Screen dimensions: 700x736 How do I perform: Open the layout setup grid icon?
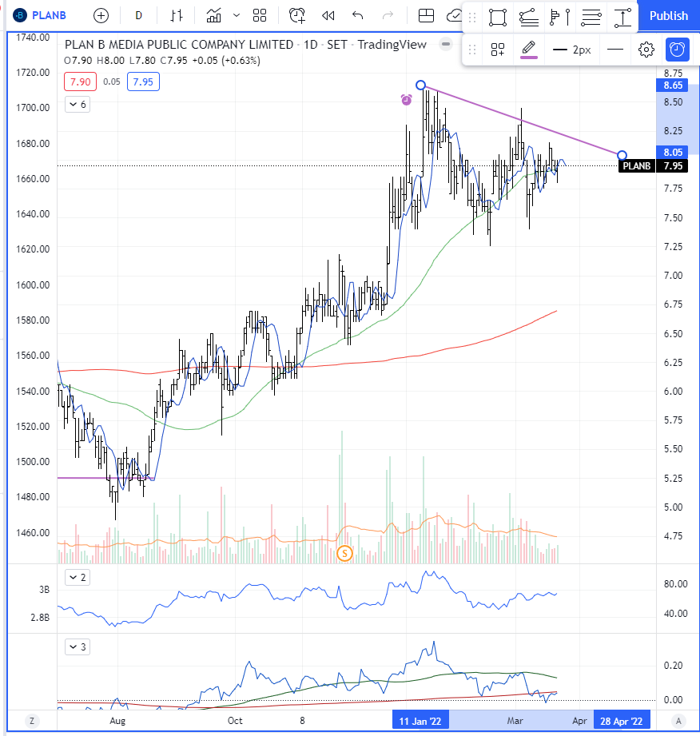[426, 16]
